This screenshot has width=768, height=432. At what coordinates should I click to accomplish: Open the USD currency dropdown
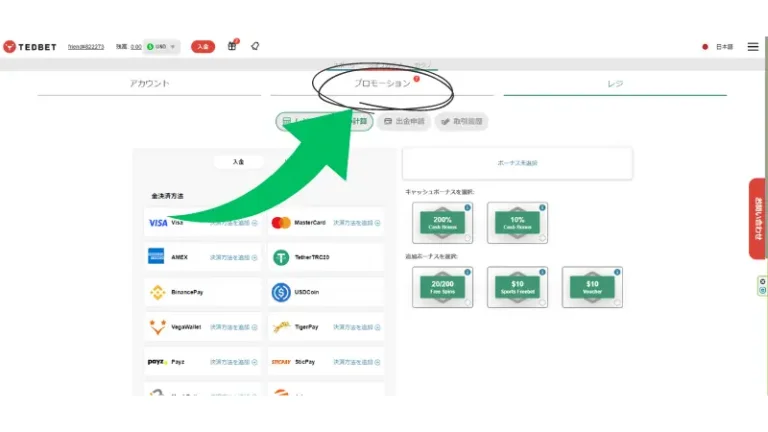point(162,47)
